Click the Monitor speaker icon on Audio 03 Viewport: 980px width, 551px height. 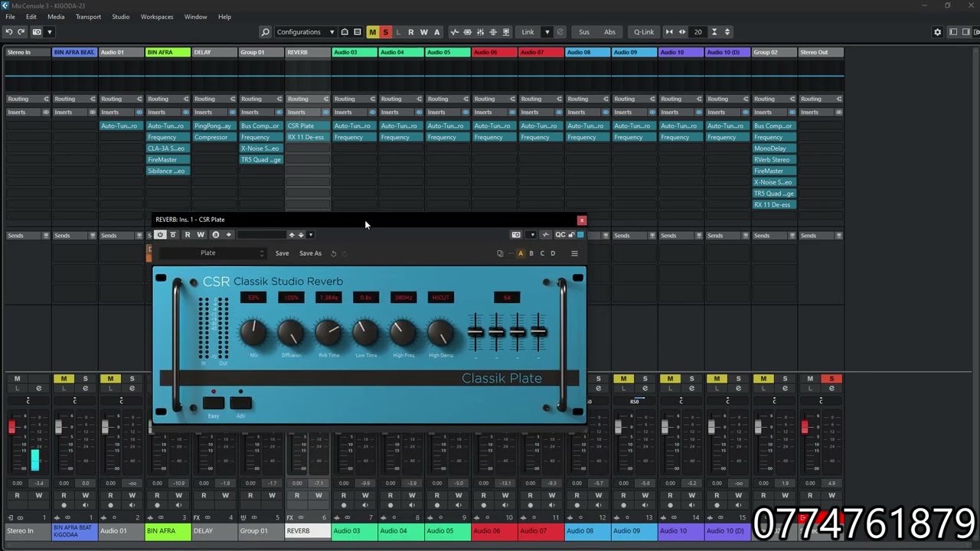[365, 505]
